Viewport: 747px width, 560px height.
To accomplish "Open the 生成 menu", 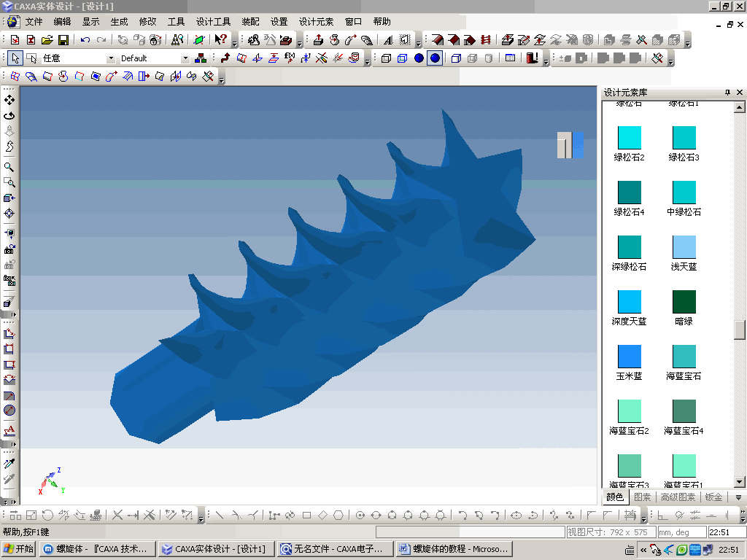I will [119, 22].
